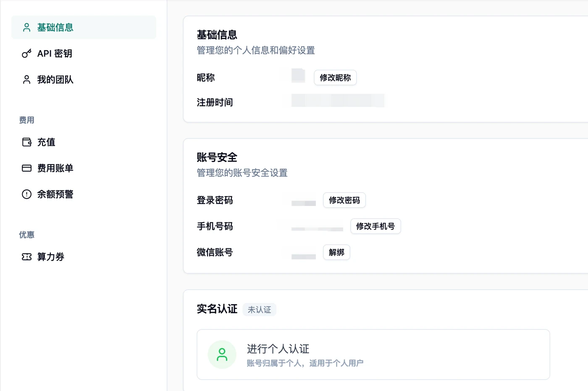The height and width of the screenshot is (391, 588).
Task: Click the key icon beside API 密钥
Action: 26,53
